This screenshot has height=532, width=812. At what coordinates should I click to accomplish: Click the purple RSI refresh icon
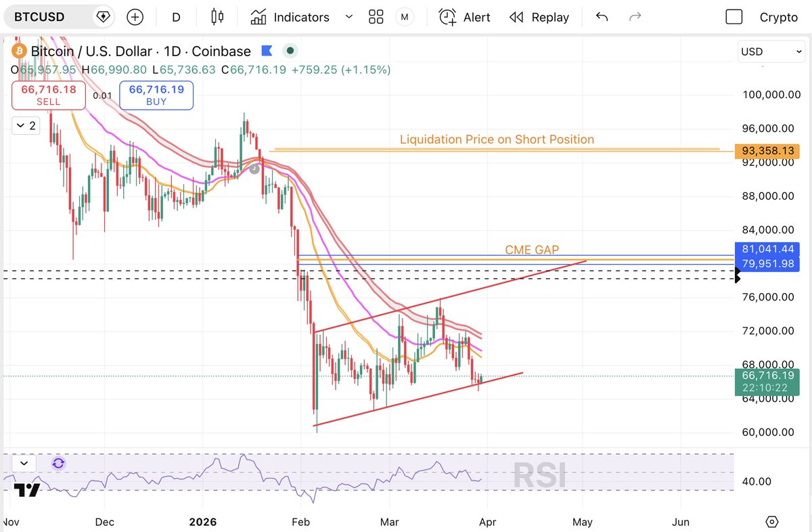pyautogui.click(x=58, y=464)
